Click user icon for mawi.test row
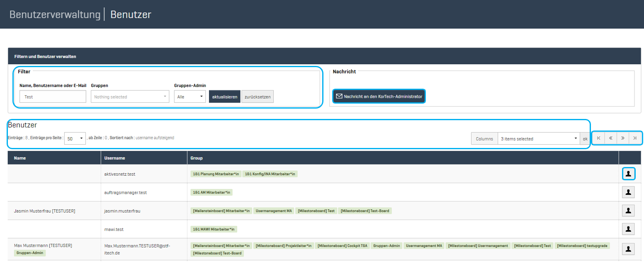Screen dimensions: 644x264 (x=628, y=229)
